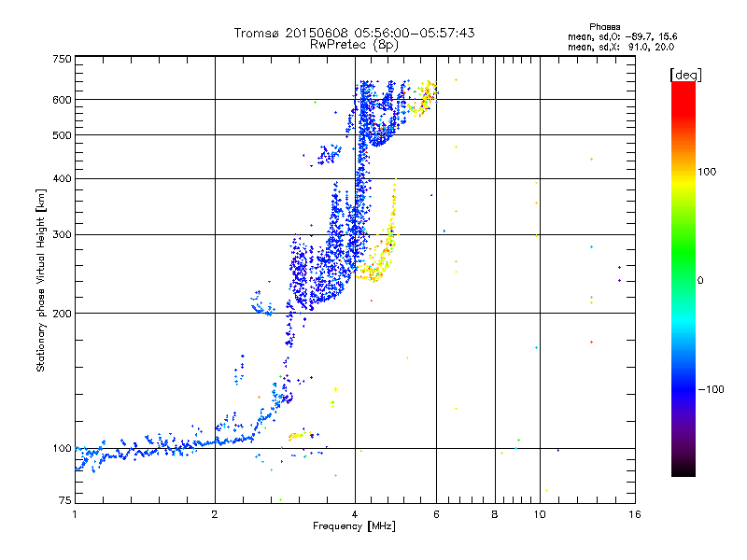The image size is (747, 560).
Task: Click the x-axis '2' tick label
Action: pyautogui.click(x=215, y=514)
